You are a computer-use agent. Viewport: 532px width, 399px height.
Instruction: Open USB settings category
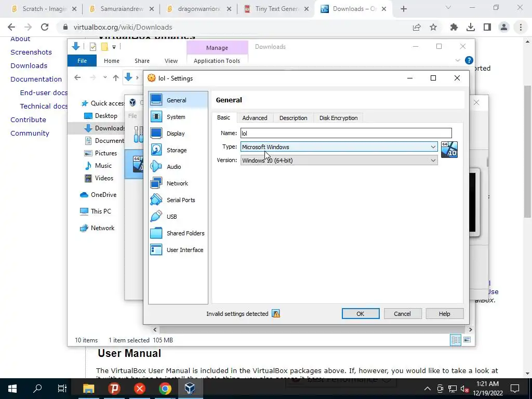click(178, 217)
